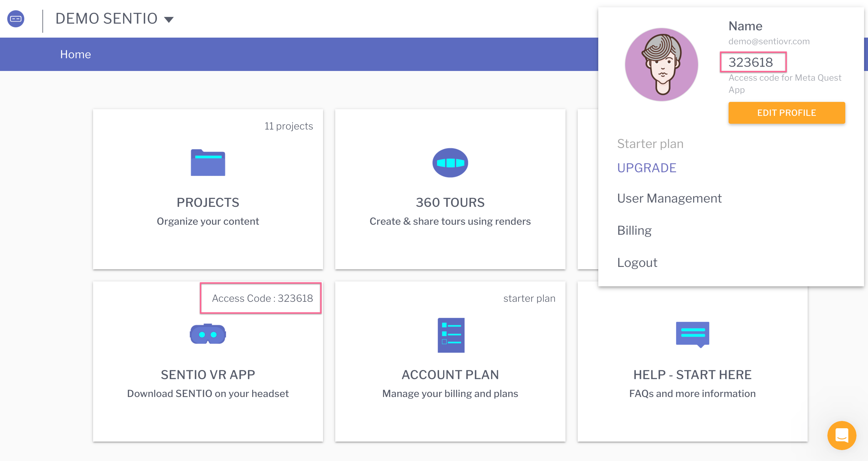Open the Projects card

208,202
